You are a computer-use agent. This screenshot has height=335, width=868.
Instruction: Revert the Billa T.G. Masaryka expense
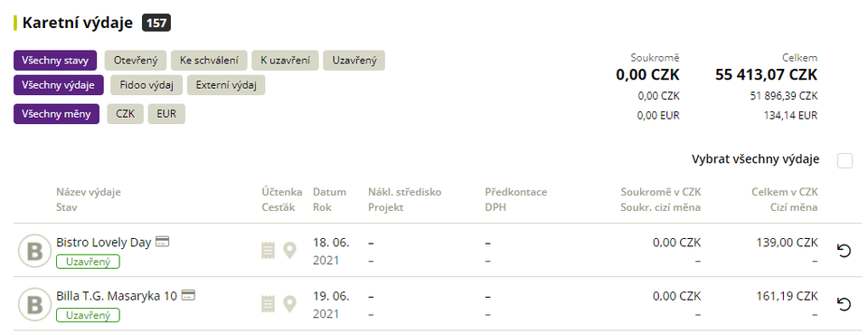pyautogui.click(x=844, y=304)
